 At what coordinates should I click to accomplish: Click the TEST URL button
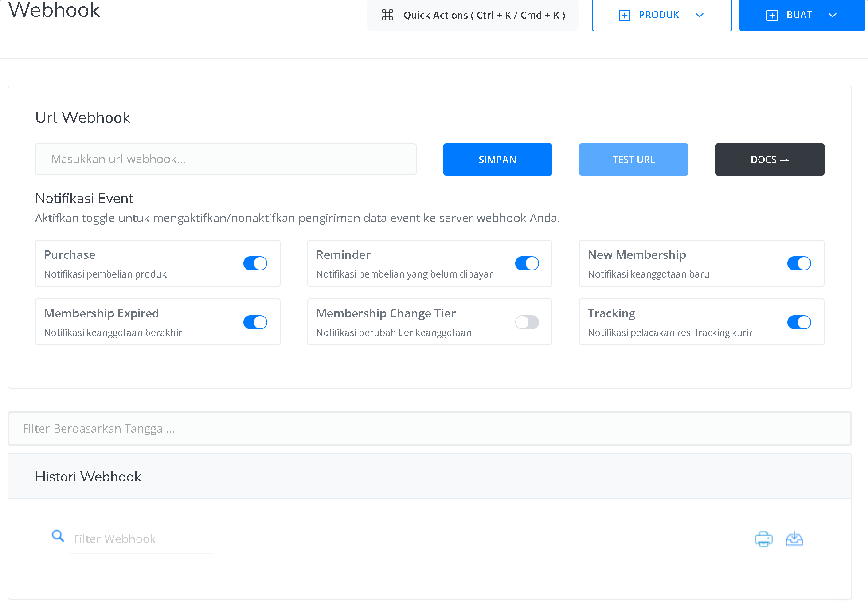coord(633,160)
